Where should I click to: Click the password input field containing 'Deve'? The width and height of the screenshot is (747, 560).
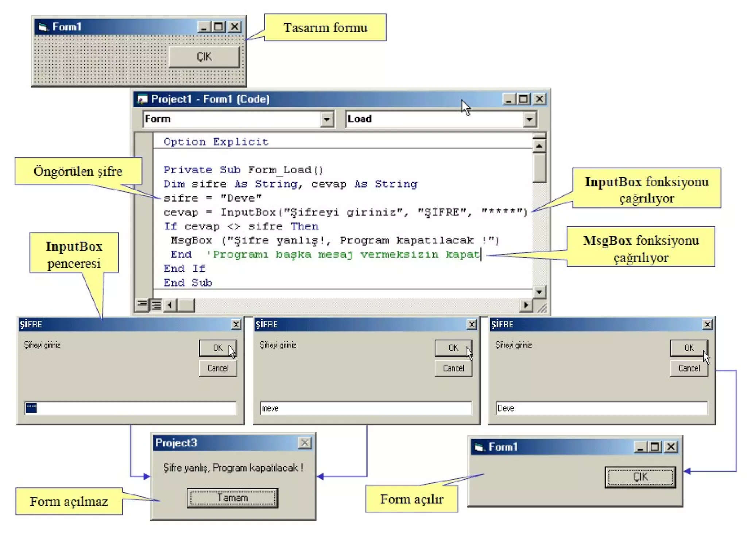pyautogui.click(x=601, y=408)
